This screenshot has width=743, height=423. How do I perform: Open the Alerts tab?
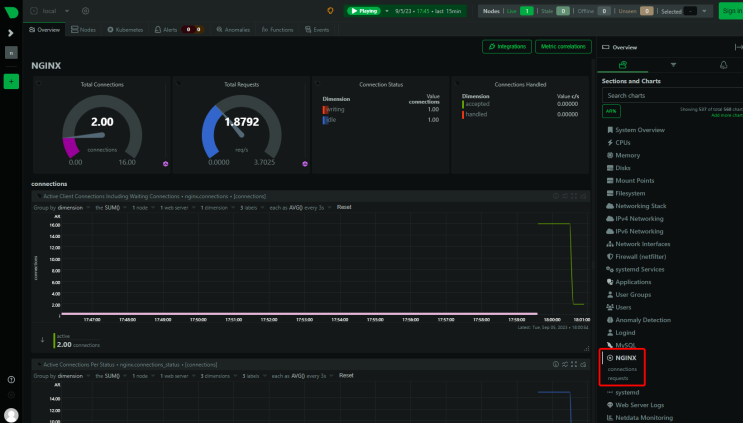point(166,29)
